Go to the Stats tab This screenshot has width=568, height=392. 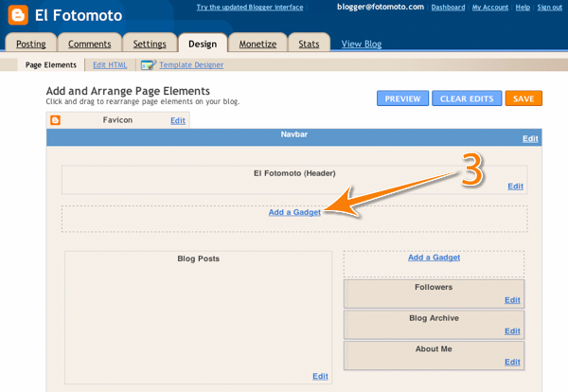click(x=309, y=44)
